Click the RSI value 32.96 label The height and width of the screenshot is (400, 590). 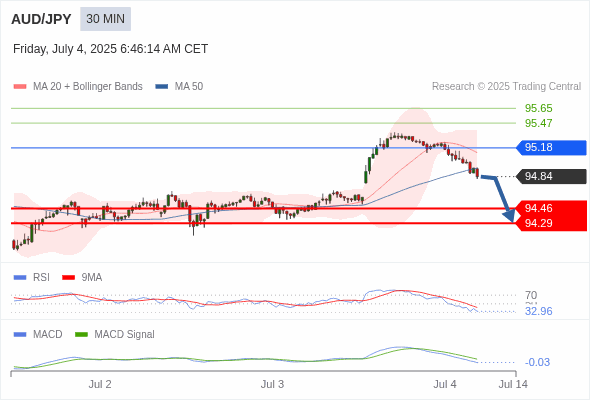tap(538, 311)
